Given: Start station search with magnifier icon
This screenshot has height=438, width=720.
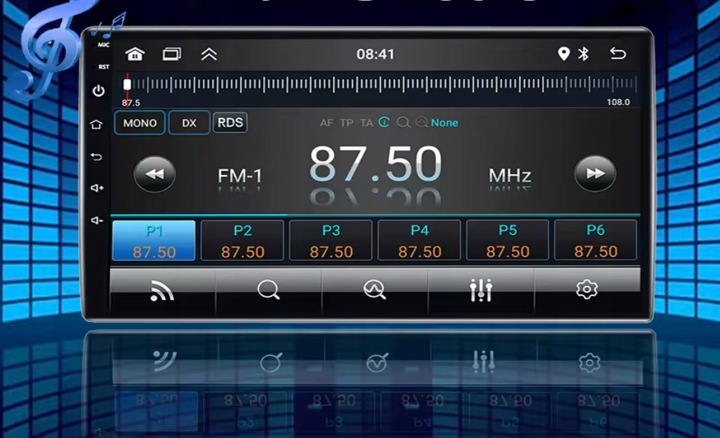Looking at the screenshot, I should coord(269,290).
